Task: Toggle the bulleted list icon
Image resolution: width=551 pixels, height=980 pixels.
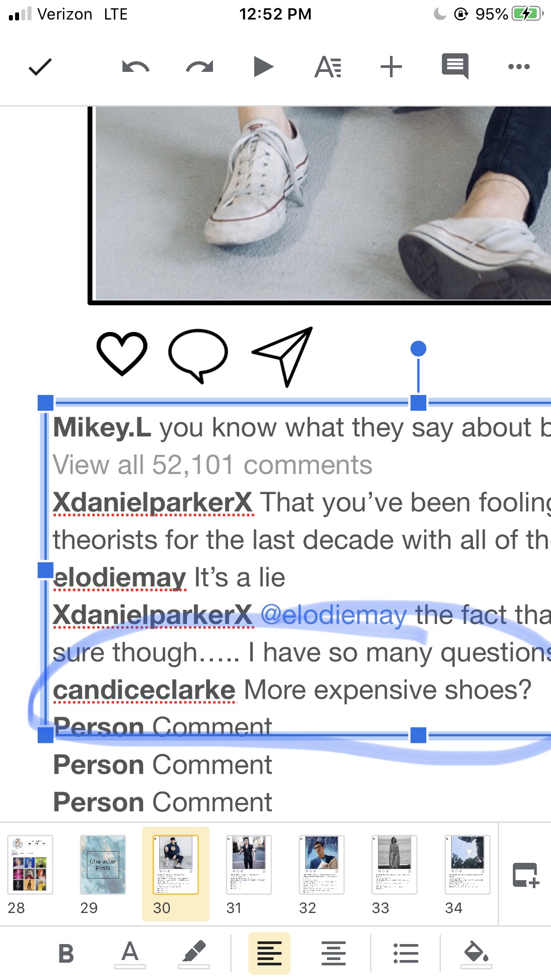Action: click(406, 953)
